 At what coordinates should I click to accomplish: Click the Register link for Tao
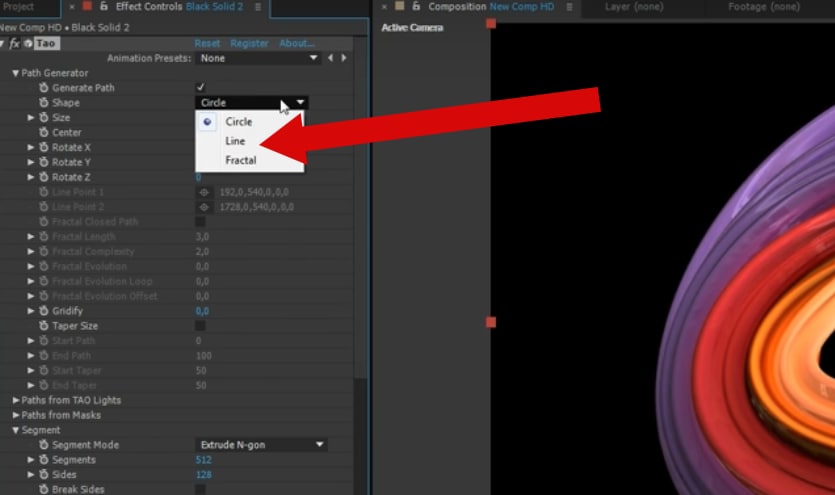(249, 44)
